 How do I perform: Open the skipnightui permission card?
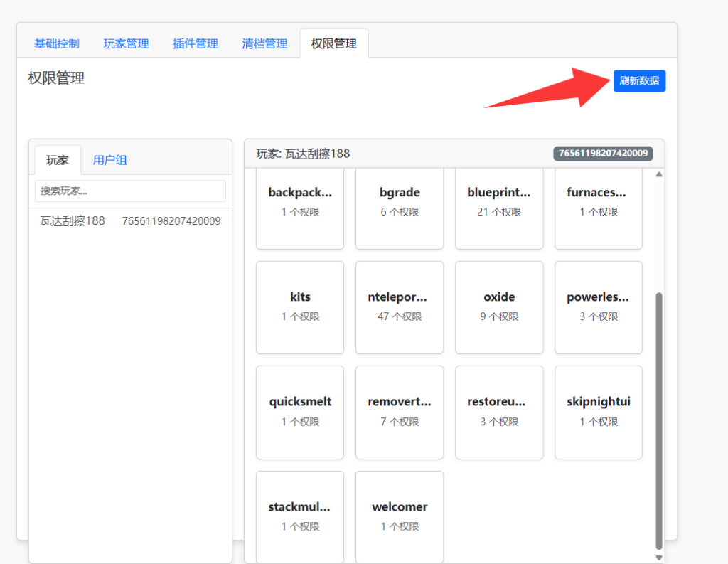(x=599, y=411)
